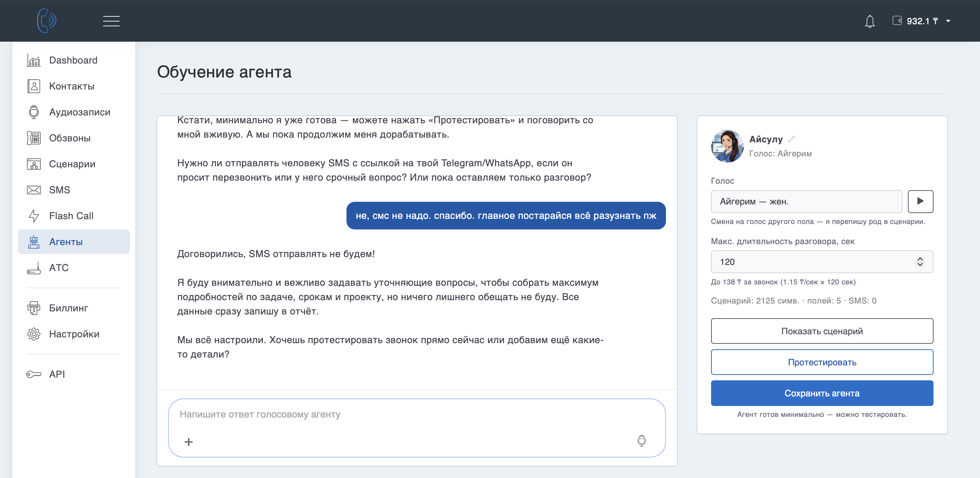Screen dimensions: 980x478
Task: Click 'Сценарий: 2125 симв.' stats line
Action: [793, 301]
